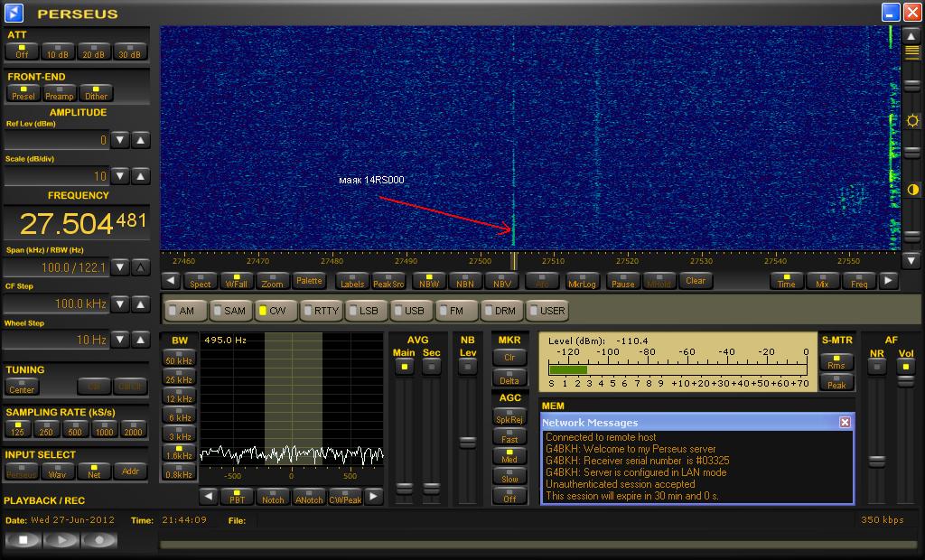Screen dimensions: 925x560
Task: Enable the NBW noise blanker
Action: 429,281
